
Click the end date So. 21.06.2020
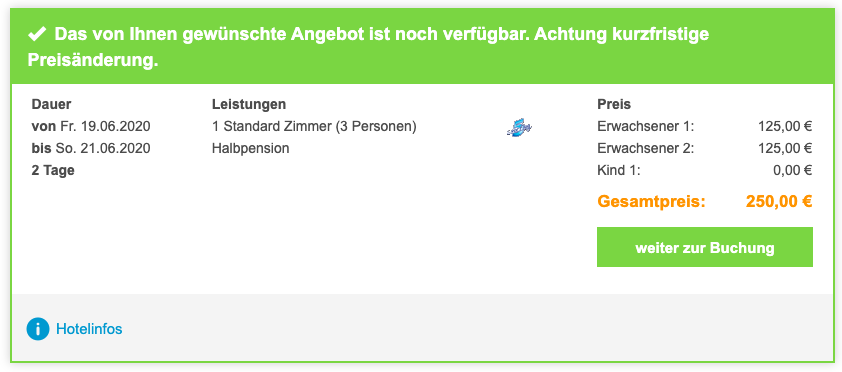(103, 148)
